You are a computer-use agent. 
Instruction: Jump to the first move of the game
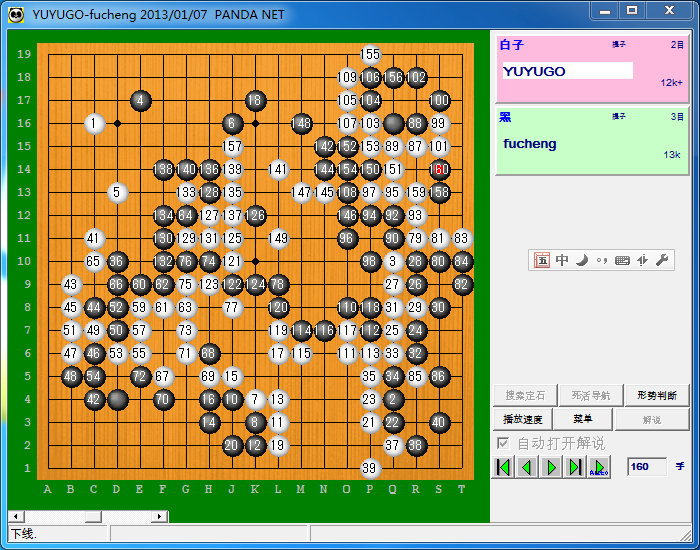[x=503, y=467]
